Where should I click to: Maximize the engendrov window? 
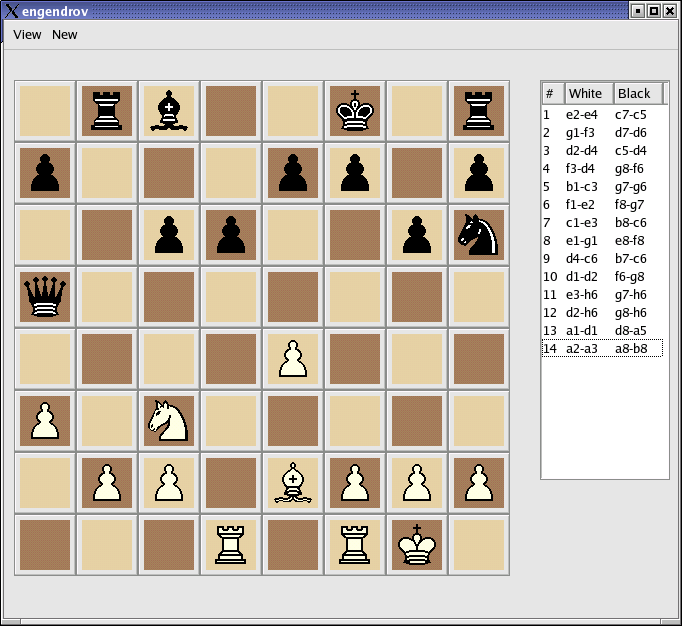(654, 11)
